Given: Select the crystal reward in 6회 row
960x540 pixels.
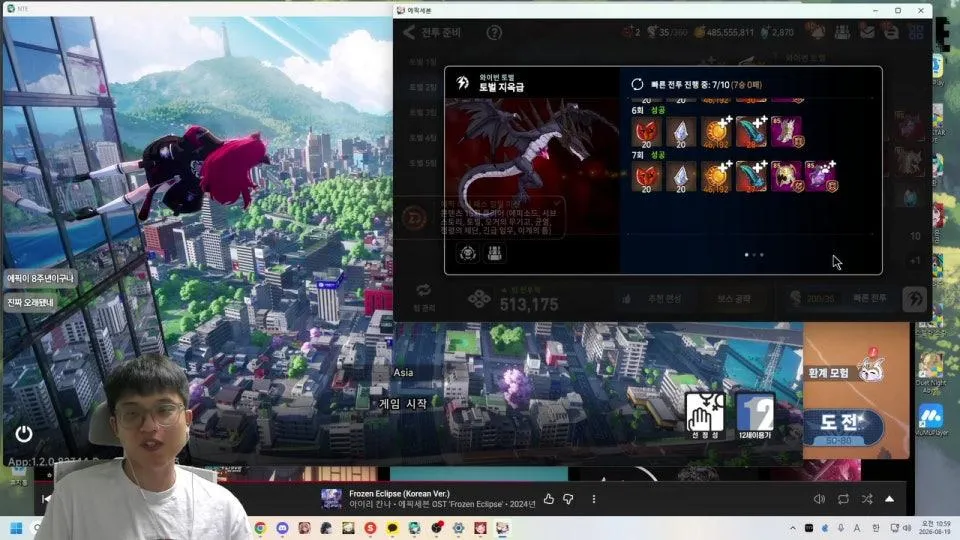Looking at the screenshot, I should pyautogui.click(x=681, y=132).
